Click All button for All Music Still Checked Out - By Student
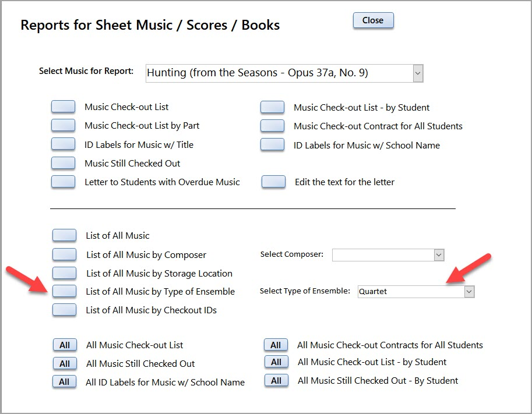532x414 pixels. 276,381
